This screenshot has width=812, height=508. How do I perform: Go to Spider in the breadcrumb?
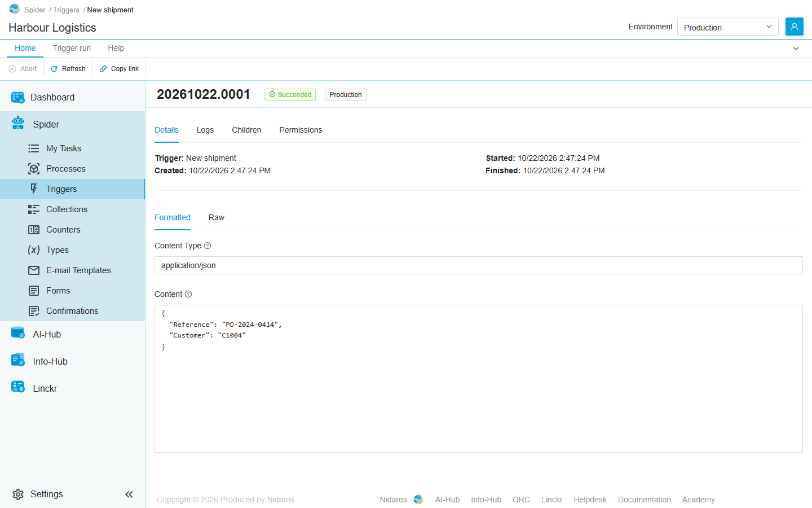point(35,10)
